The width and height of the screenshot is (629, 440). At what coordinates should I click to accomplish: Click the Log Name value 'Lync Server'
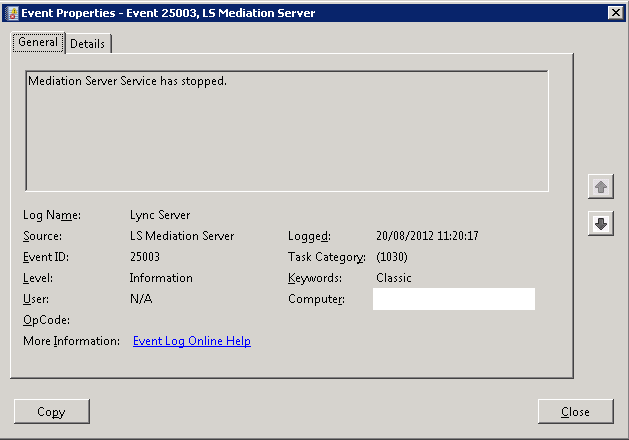pyautogui.click(x=160, y=215)
